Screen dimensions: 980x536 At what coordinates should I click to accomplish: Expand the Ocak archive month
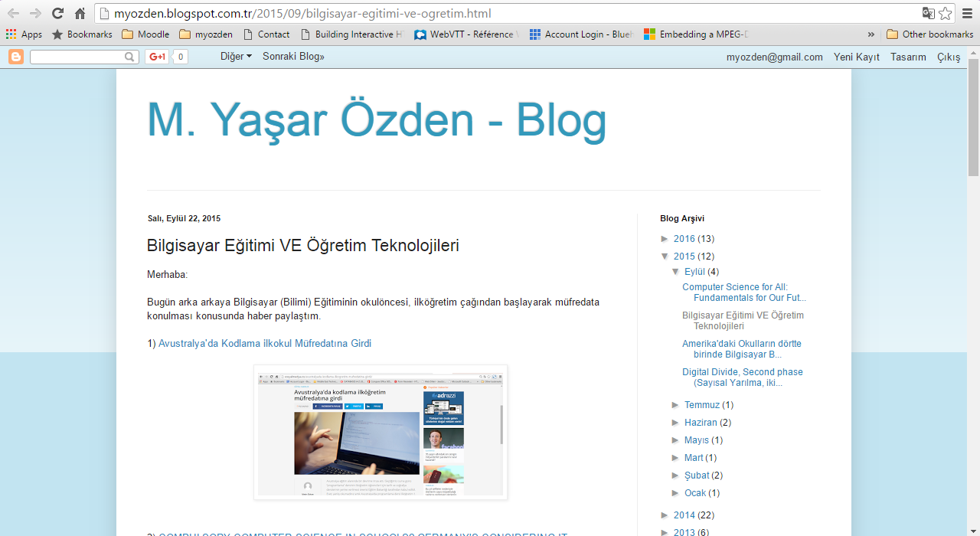click(676, 493)
